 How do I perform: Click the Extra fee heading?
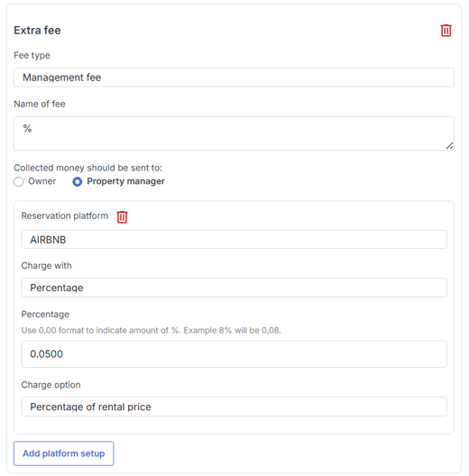(x=37, y=31)
